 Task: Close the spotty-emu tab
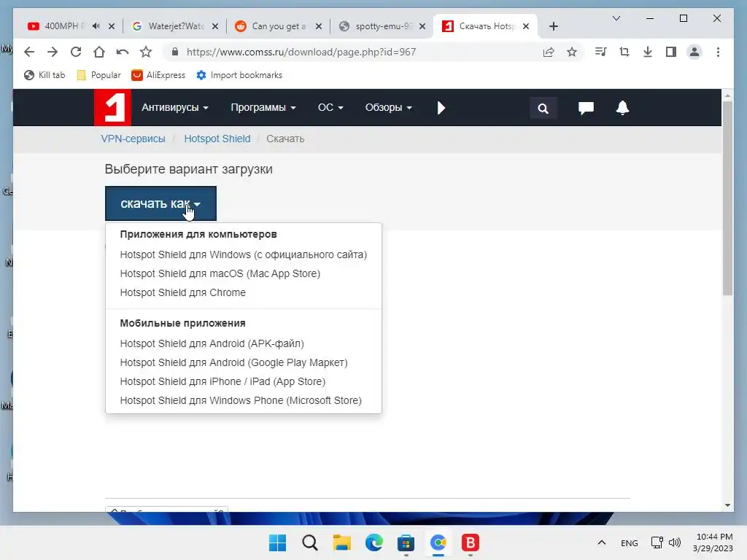tap(422, 26)
